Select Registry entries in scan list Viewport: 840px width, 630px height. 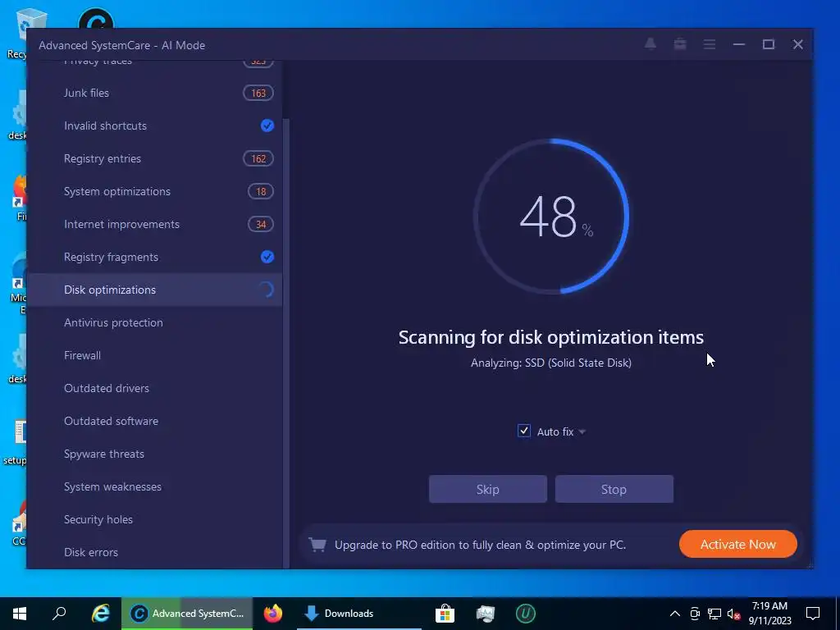154,158
